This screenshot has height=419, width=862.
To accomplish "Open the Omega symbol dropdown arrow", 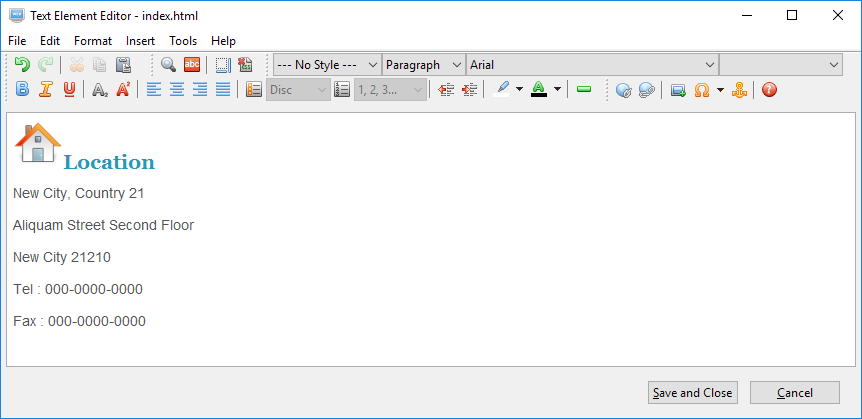I will click(720, 90).
